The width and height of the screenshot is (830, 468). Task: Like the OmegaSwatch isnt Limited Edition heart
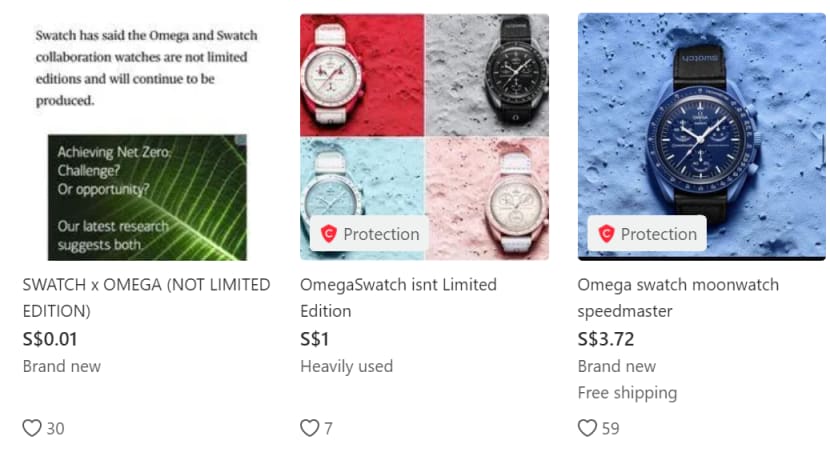309,428
